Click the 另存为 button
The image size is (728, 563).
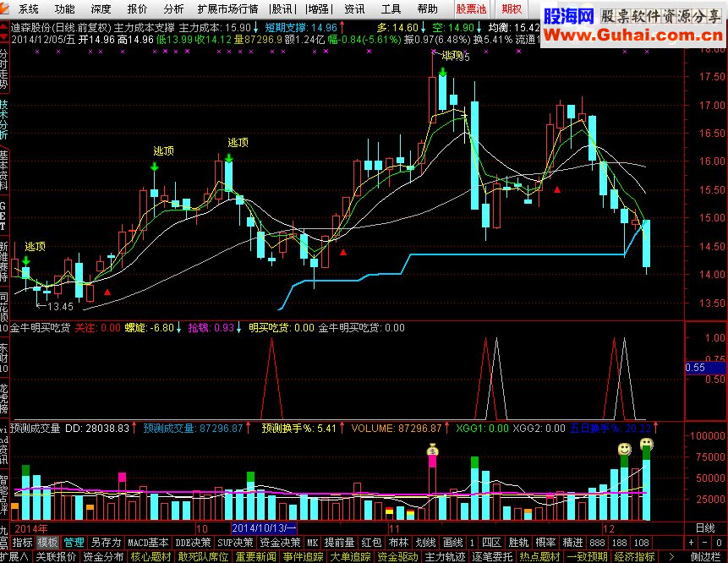pos(106,542)
